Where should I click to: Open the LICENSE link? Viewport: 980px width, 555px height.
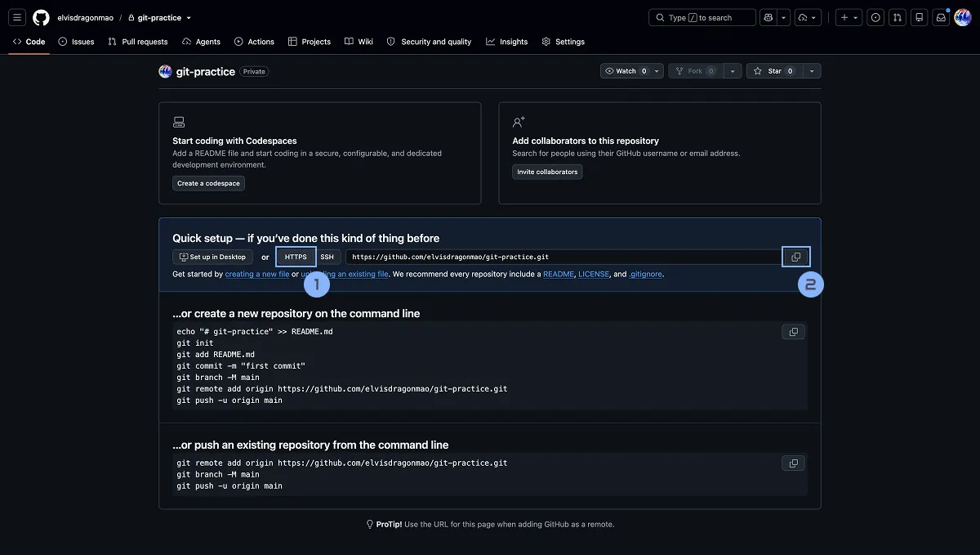(x=594, y=275)
